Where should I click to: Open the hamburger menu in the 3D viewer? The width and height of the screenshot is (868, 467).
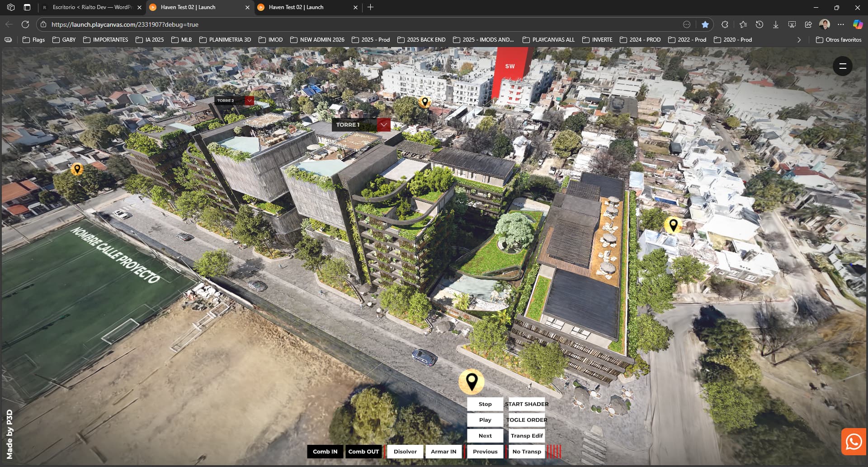842,66
